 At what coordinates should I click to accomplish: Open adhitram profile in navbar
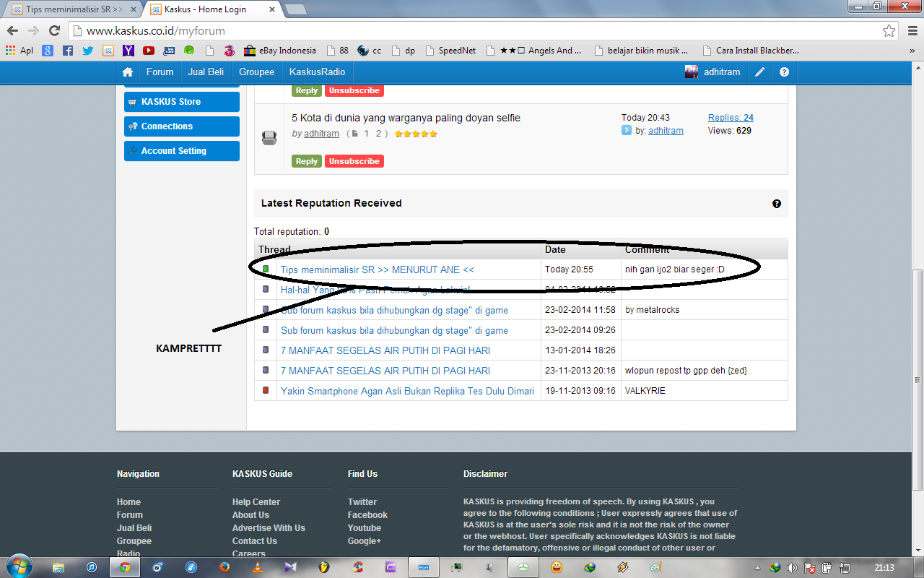pos(722,72)
